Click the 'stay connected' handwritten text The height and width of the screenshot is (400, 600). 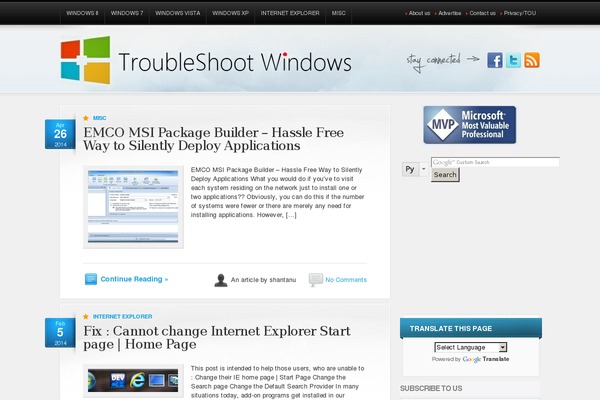pos(433,61)
